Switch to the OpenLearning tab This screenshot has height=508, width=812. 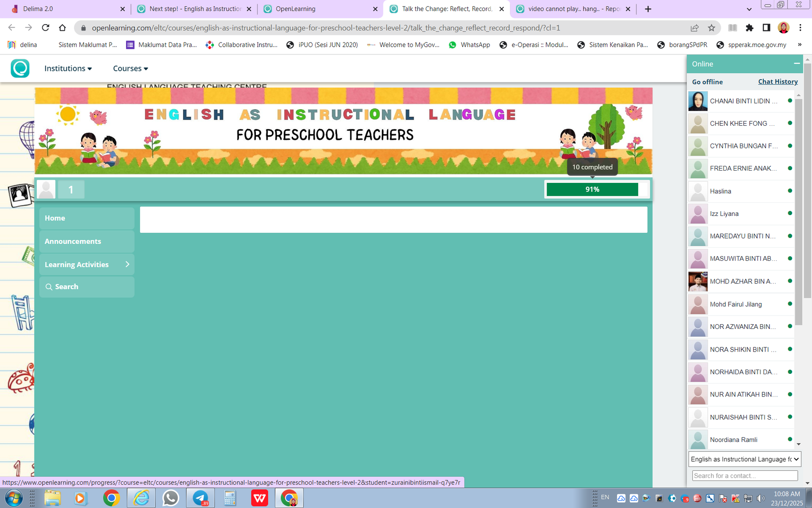[320, 9]
